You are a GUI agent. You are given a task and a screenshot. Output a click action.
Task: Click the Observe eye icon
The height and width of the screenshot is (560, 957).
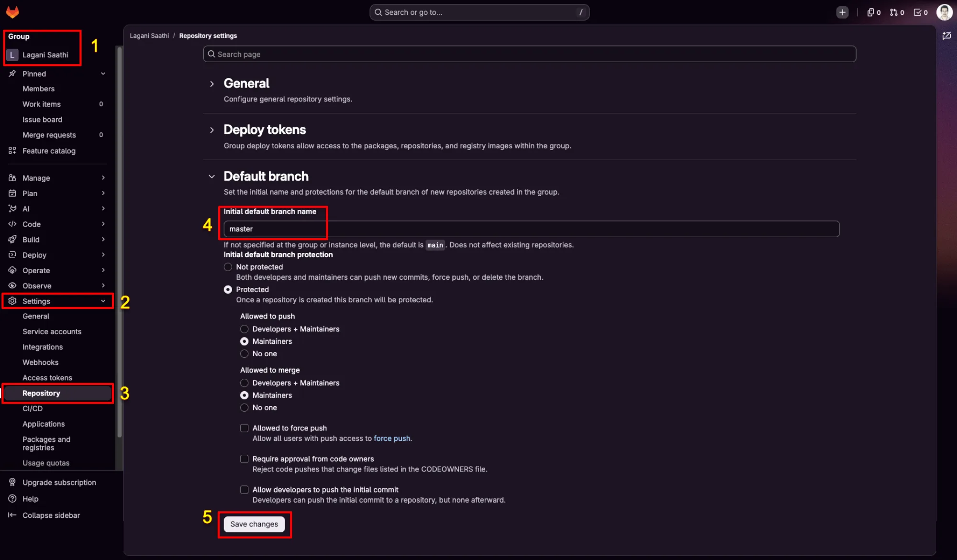(x=12, y=285)
